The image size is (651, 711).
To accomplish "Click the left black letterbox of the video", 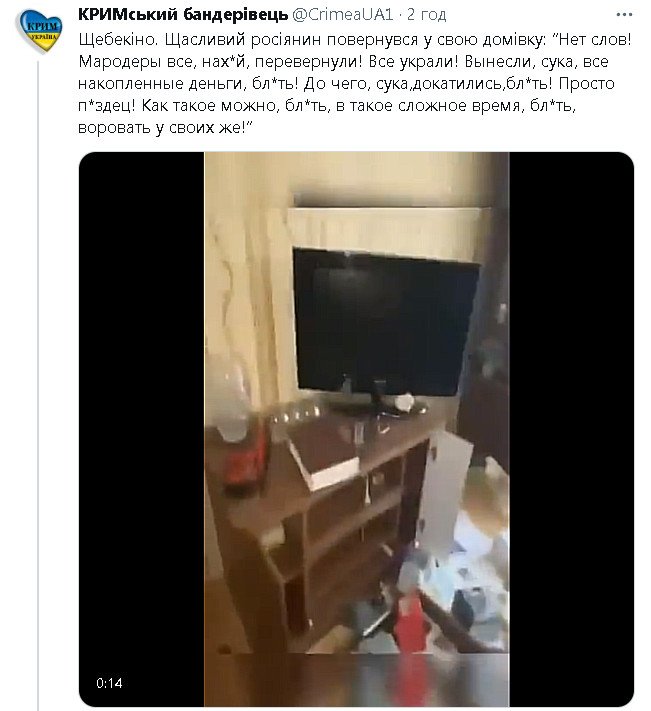I will click(141, 429).
